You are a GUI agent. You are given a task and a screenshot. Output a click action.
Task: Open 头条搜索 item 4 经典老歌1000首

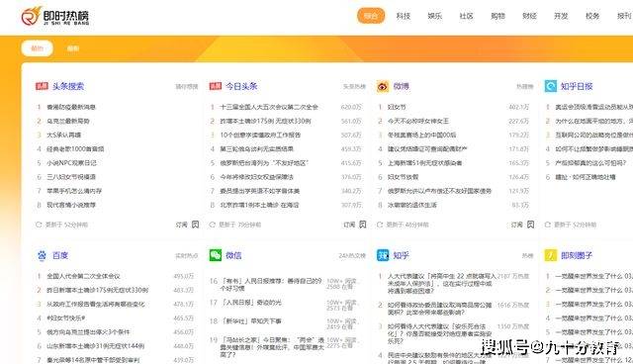75,148
